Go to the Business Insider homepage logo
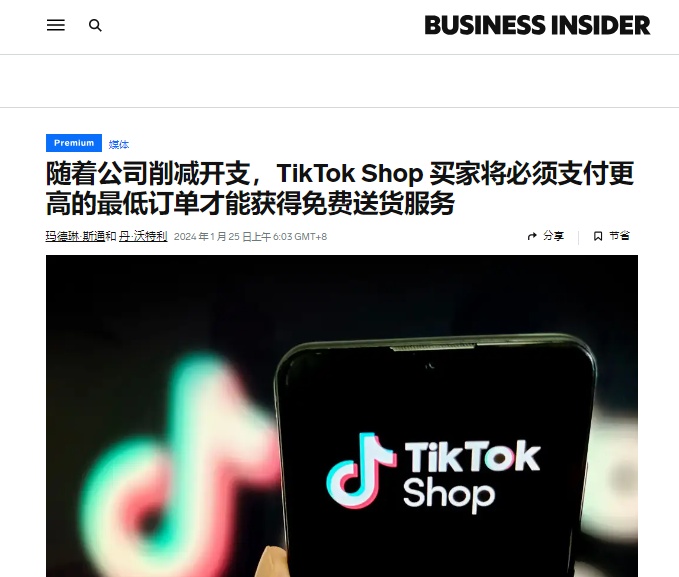This screenshot has width=679, height=577. point(537,25)
